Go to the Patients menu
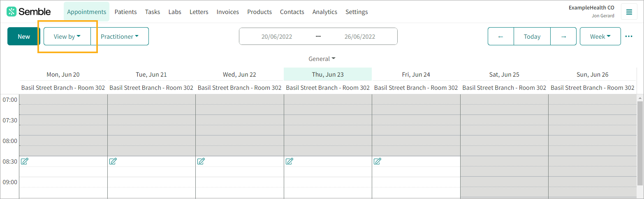 (x=125, y=12)
